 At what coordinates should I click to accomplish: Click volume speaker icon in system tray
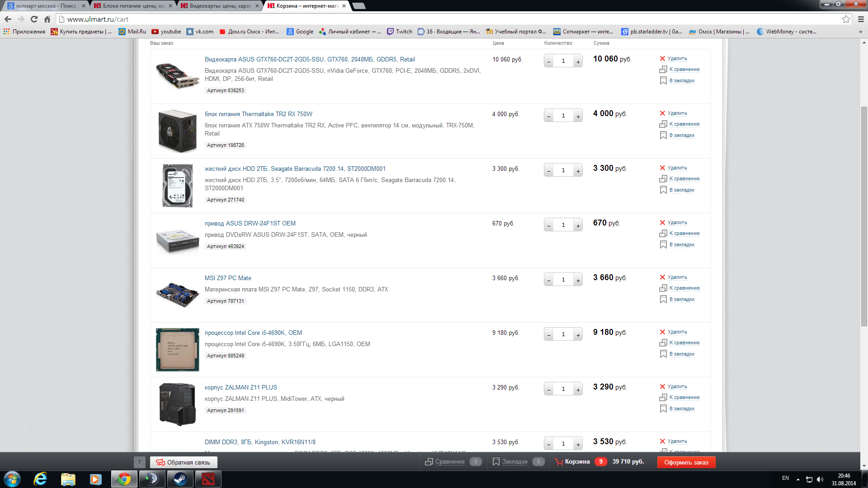click(x=820, y=479)
